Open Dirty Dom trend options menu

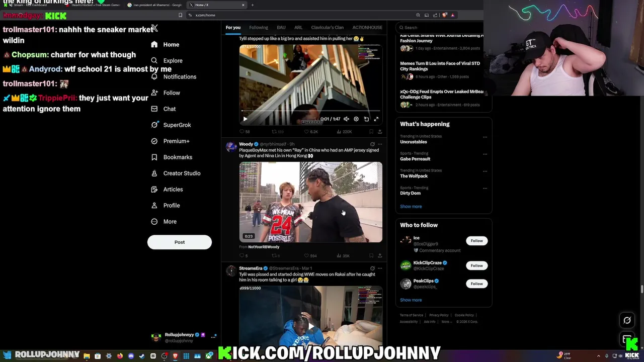(x=485, y=188)
